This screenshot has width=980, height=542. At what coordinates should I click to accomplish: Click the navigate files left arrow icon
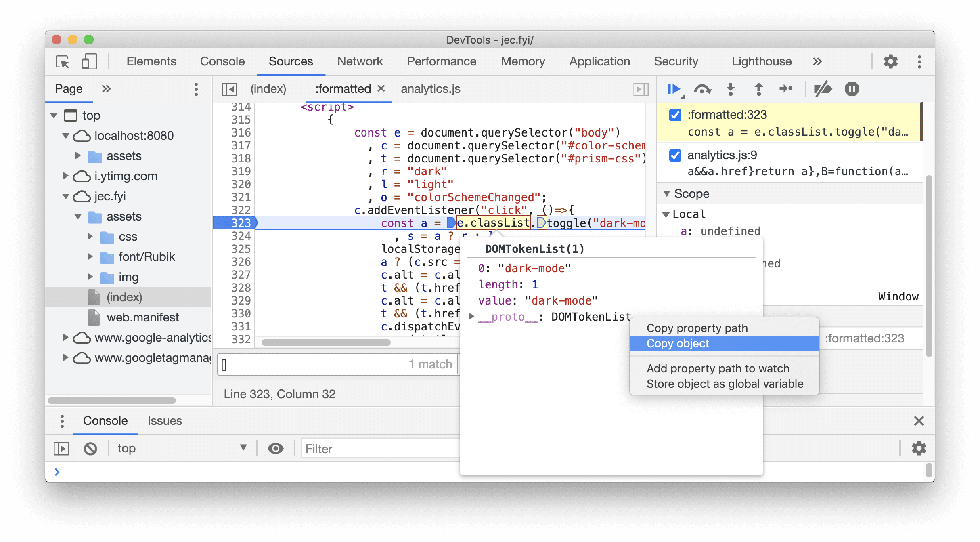coord(228,89)
